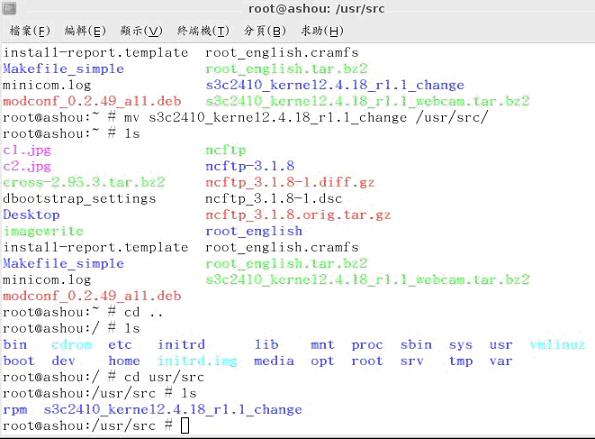Click the ncftp-3.1.8 directory name
The height and width of the screenshot is (439, 595).
point(250,166)
